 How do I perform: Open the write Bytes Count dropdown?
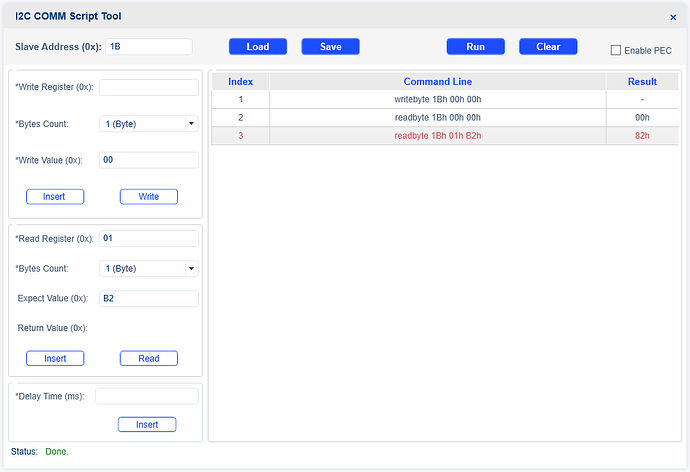click(149, 124)
